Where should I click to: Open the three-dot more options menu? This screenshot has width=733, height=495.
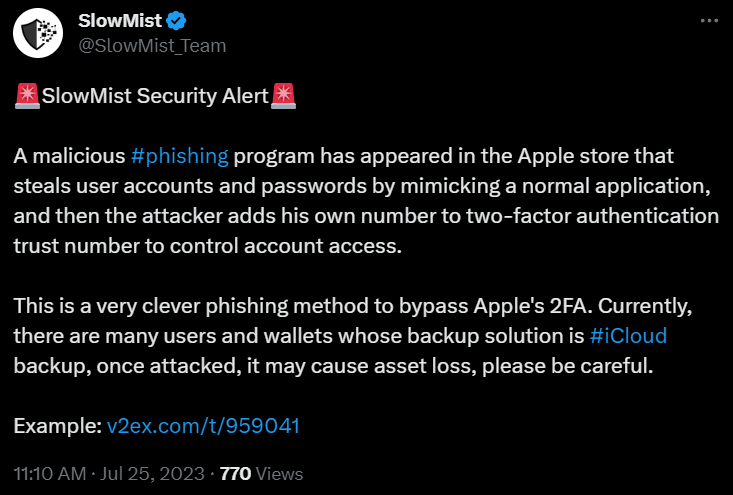pos(709,21)
